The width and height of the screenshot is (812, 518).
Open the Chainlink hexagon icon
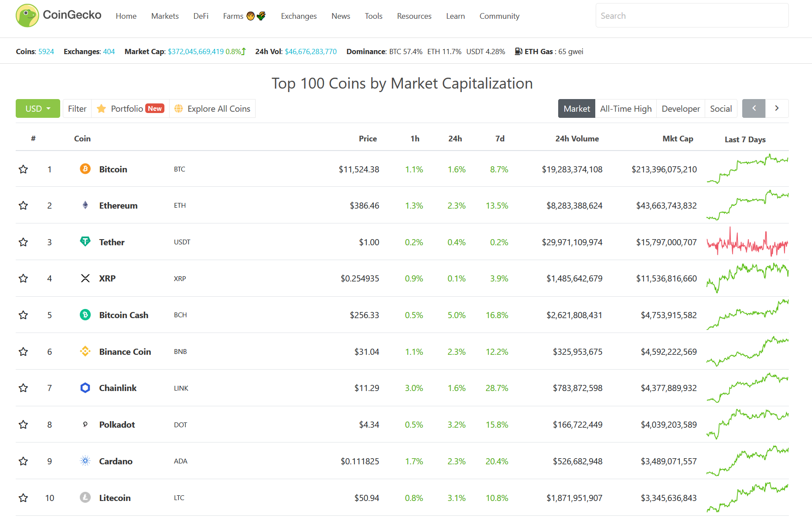(85, 388)
